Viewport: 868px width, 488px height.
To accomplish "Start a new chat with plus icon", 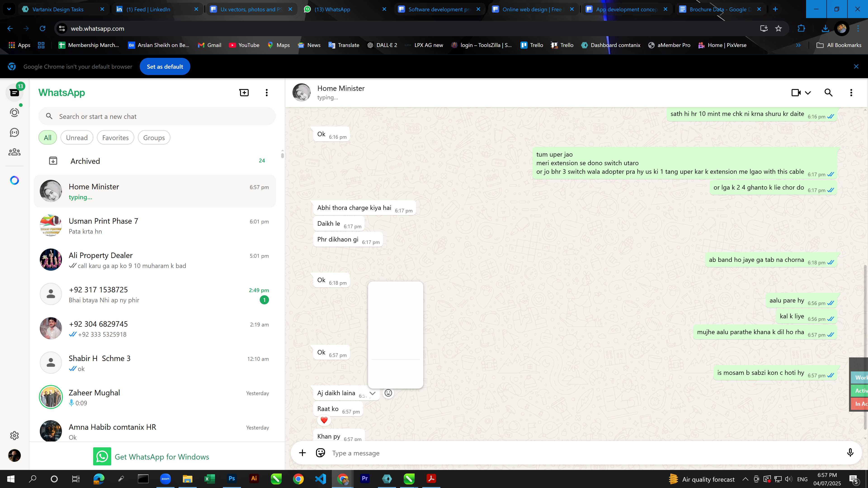I will 244,93.
